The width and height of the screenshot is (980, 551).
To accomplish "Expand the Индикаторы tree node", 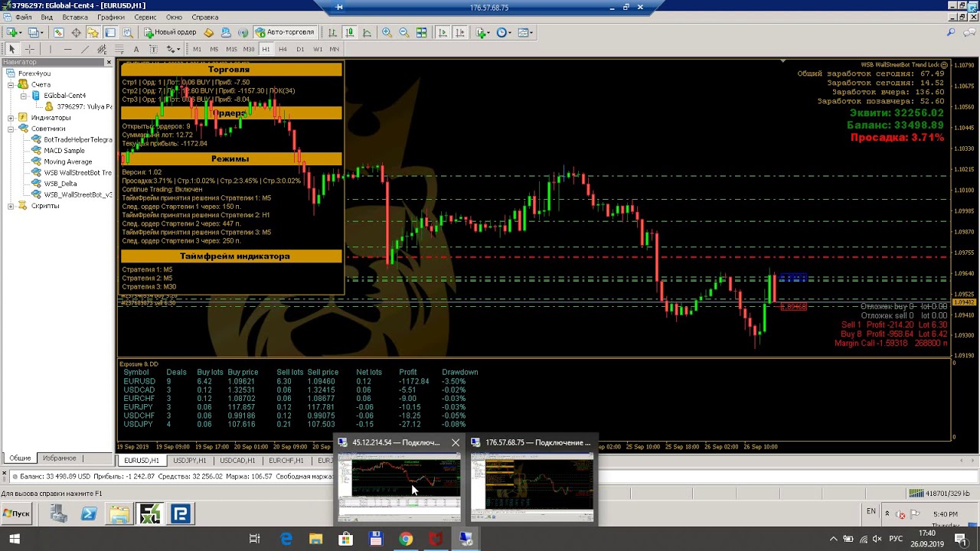I will click(11, 118).
